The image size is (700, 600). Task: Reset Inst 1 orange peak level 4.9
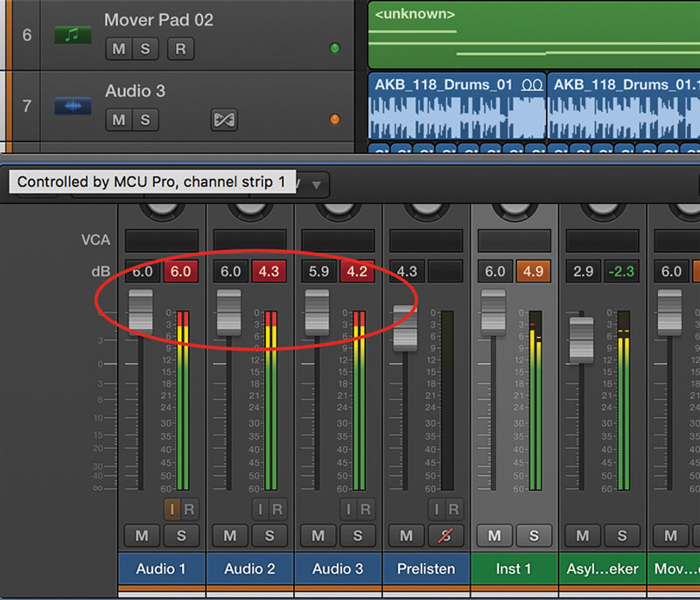tap(534, 271)
